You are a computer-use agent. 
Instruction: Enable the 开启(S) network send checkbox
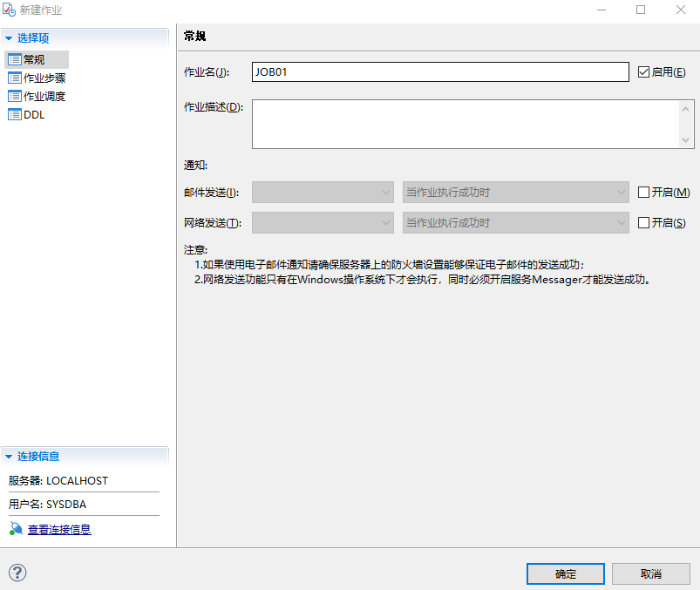(642, 222)
